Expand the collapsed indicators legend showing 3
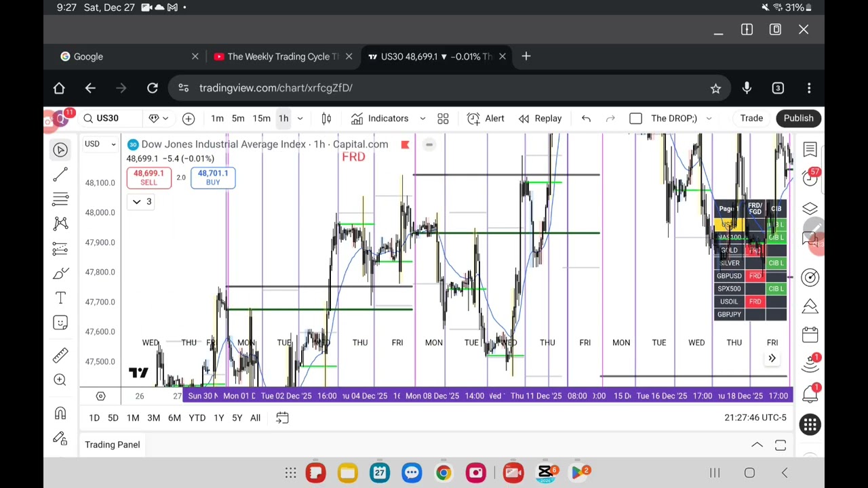This screenshot has width=868, height=488. click(142, 202)
